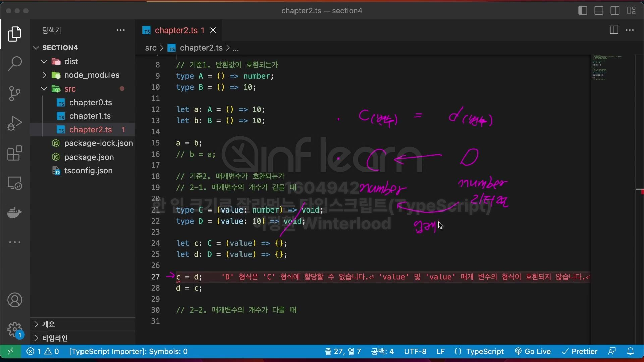Open the Source Control view
Screen dimensions: 644x362
click(15, 93)
